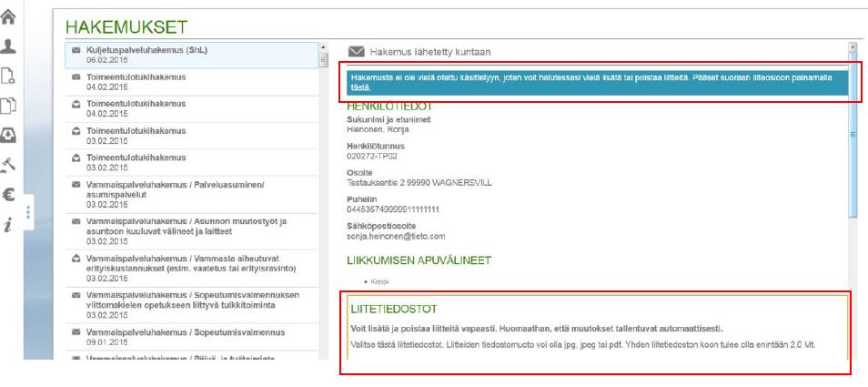Click envelope icon of Asunnon muutostyöt application
868x387 pixels.
coord(76,221)
